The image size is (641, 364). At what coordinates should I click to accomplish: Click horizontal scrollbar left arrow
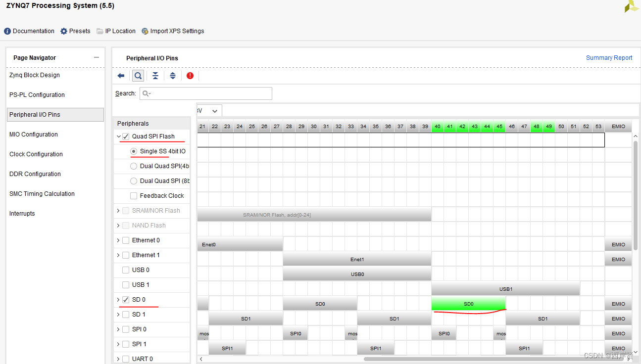pyautogui.click(x=200, y=359)
